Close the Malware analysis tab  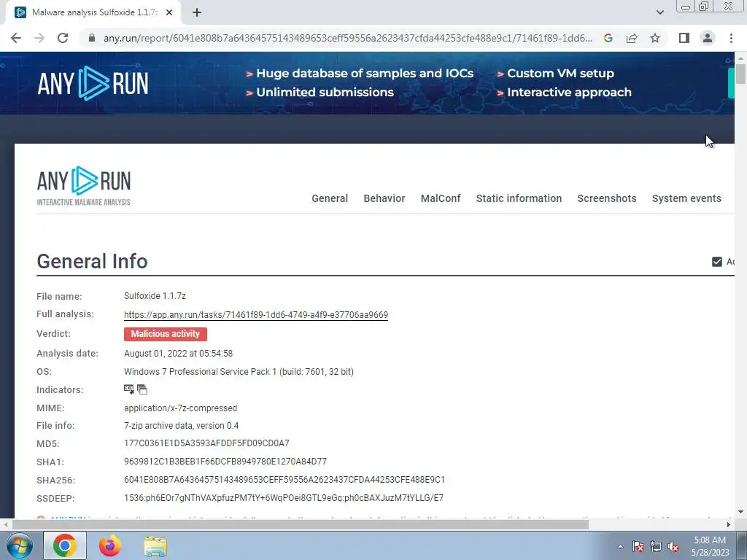click(x=169, y=12)
